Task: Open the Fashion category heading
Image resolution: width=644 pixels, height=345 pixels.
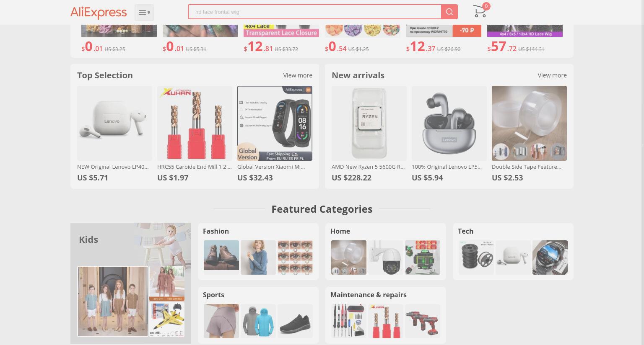Action: pos(216,231)
